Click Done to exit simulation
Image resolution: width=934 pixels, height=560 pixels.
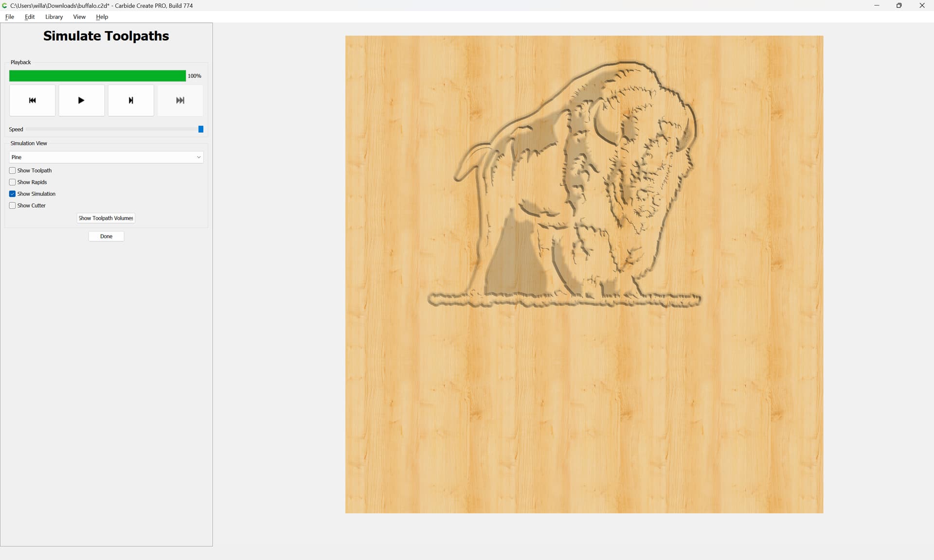pyautogui.click(x=106, y=236)
